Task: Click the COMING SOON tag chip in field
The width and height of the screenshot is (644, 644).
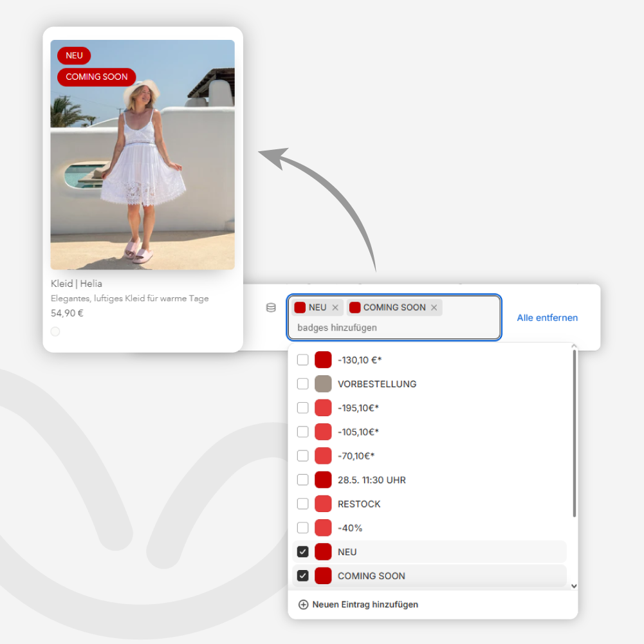Action: pos(394,308)
